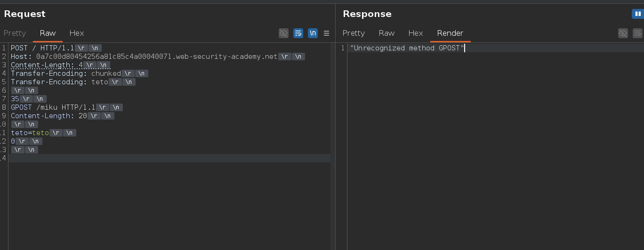This screenshot has width=644, height=250.
Task: Switch Request view to Pretty tab
Action: point(15,33)
